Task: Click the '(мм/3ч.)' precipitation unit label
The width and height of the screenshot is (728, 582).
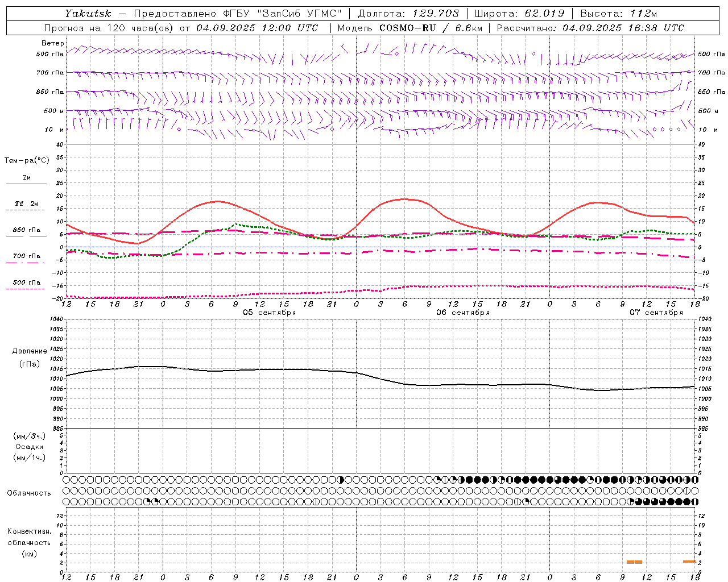Action: pyautogui.click(x=30, y=436)
